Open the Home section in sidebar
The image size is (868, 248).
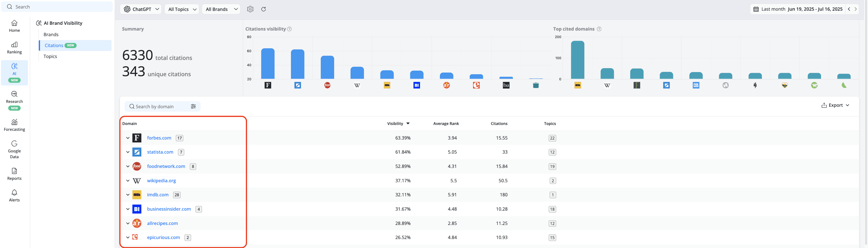point(14,26)
